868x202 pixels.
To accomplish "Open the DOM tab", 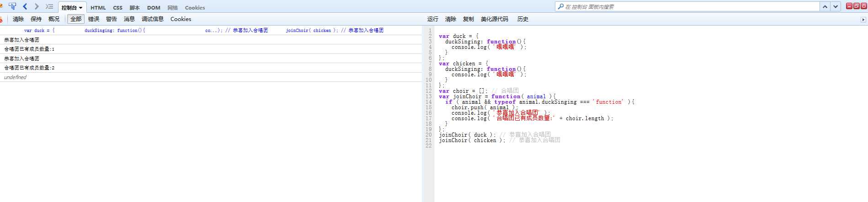I will [x=154, y=8].
